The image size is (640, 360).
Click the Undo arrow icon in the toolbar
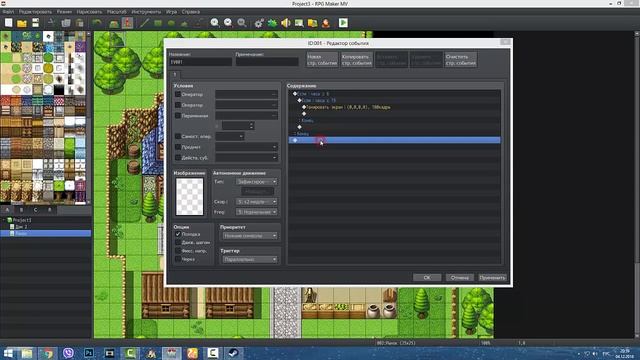(97, 23)
